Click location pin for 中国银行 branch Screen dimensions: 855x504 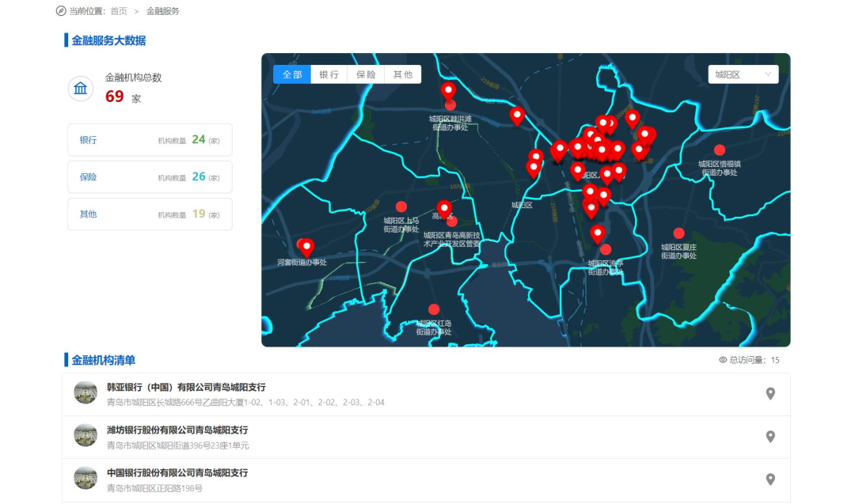[x=769, y=479]
